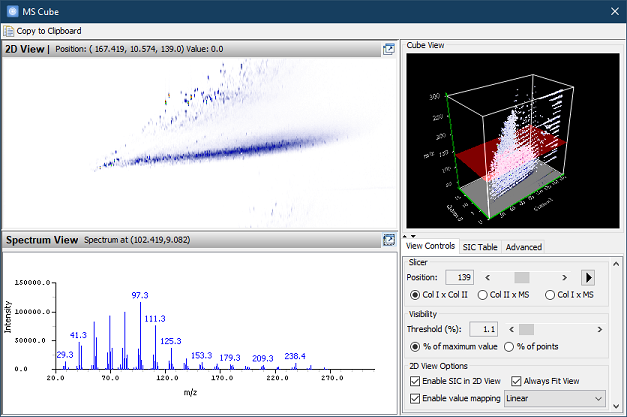Click the Slicer position slider thumb
627x417 pixels.
(521, 277)
